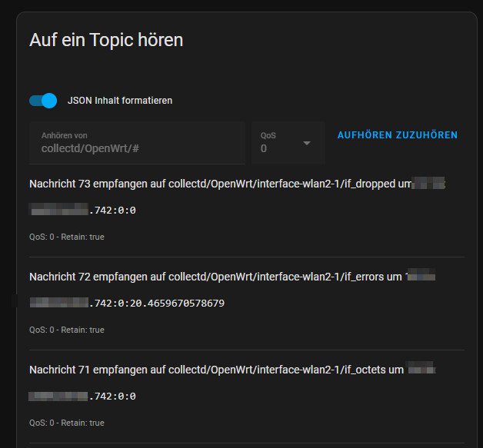The width and height of the screenshot is (483, 448).
Task: Click the QoS label in the combo box
Action: pyautogui.click(x=268, y=135)
